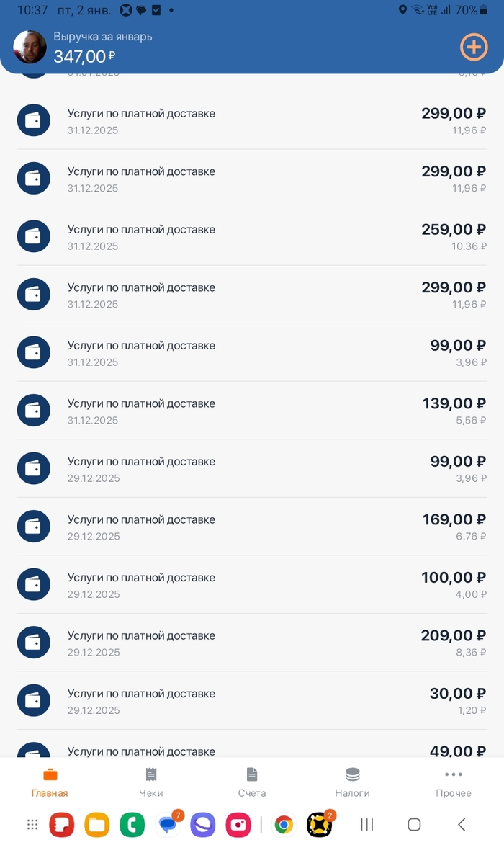Open the 259,00 ₽ delivery entry
Image resolution: width=504 pixels, height=845 pixels.
pos(252,237)
